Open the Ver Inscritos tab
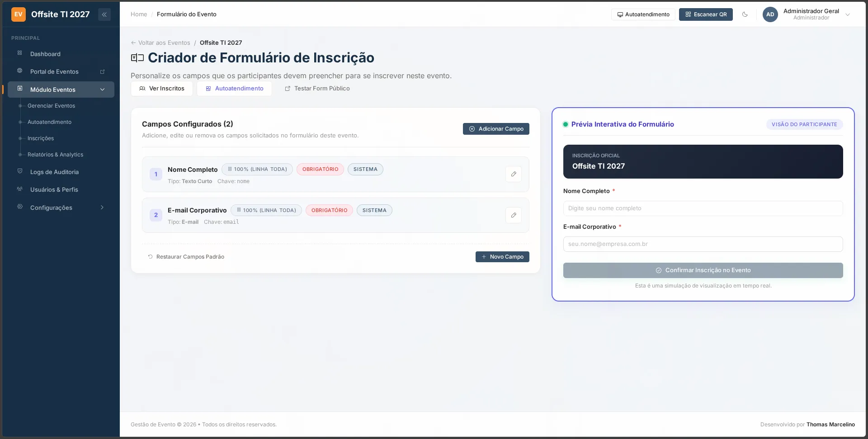Image resolution: width=868 pixels, height=439 pixels. tap(162, 89)
